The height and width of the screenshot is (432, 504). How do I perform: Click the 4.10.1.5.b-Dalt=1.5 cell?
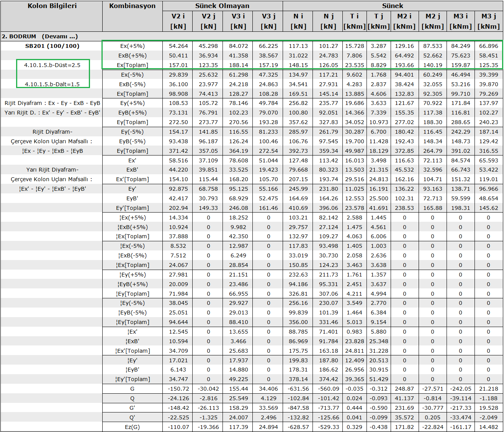[x=52, y=84]
